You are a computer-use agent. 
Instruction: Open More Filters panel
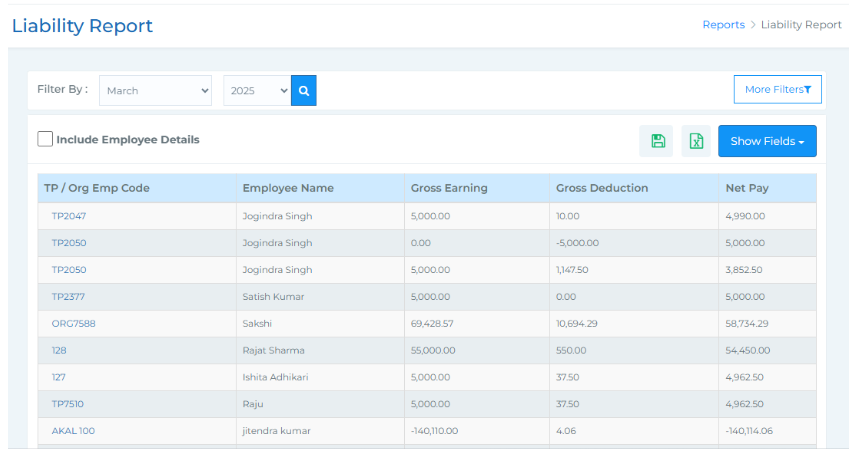point(777,89)
